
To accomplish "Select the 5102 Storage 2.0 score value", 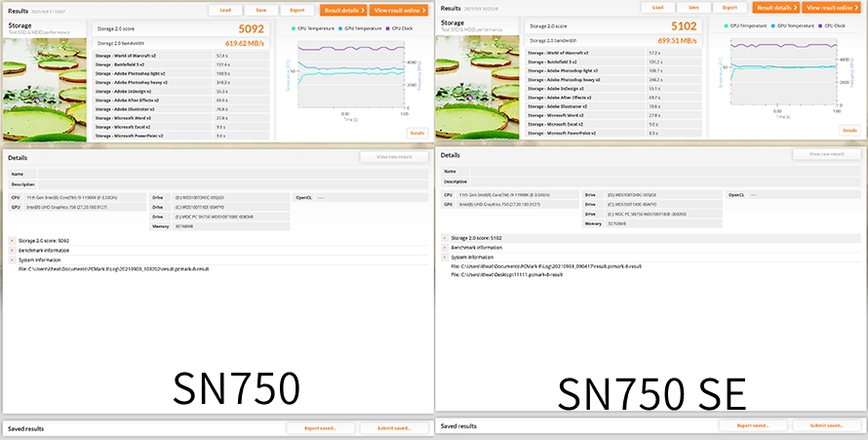I will point(684,26).
